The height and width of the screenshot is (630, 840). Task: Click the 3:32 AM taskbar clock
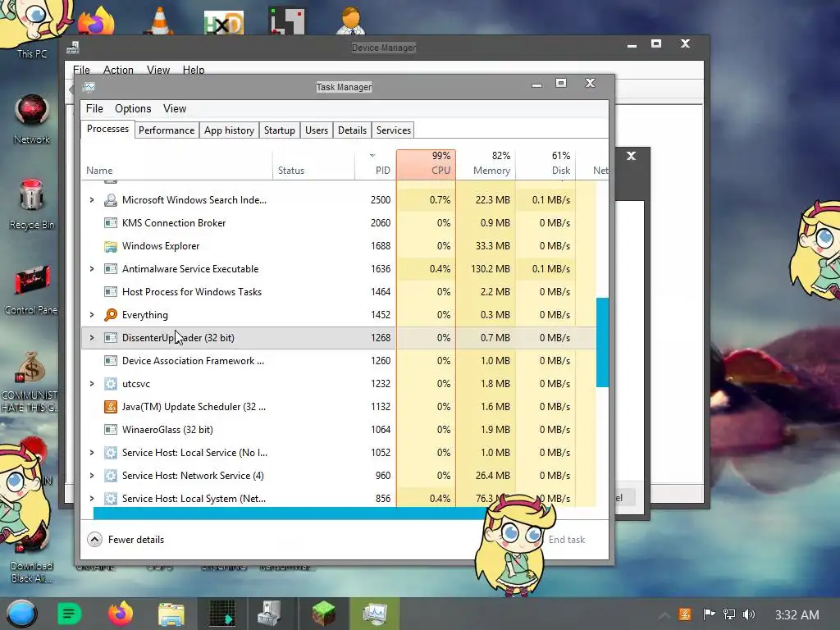(x=797, y=614)
